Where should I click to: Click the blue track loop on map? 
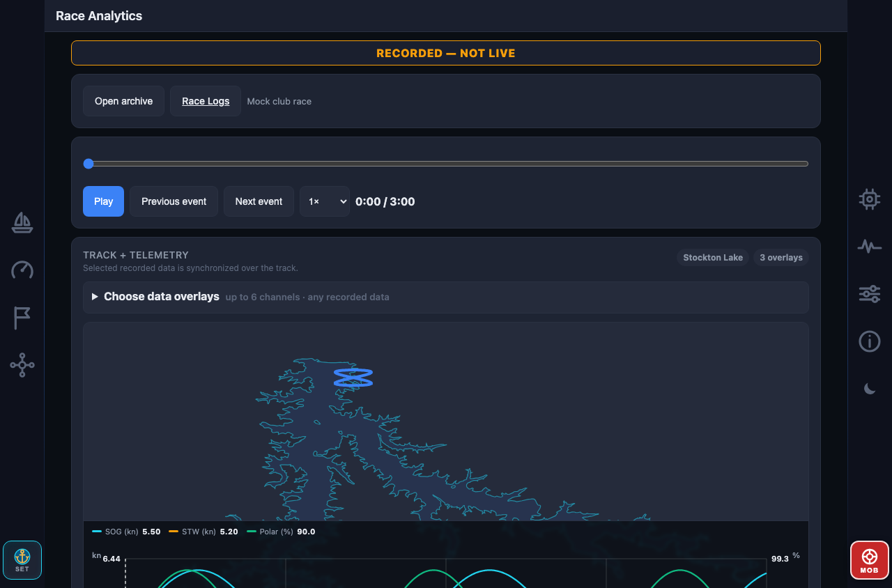[353, 378]
